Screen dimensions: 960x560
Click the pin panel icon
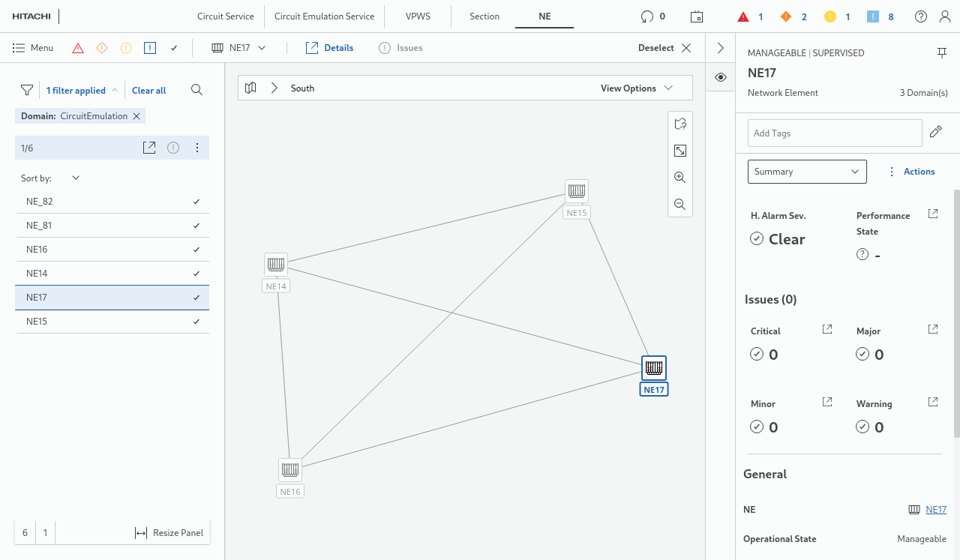pyautogui.click(x=941, y=52)
